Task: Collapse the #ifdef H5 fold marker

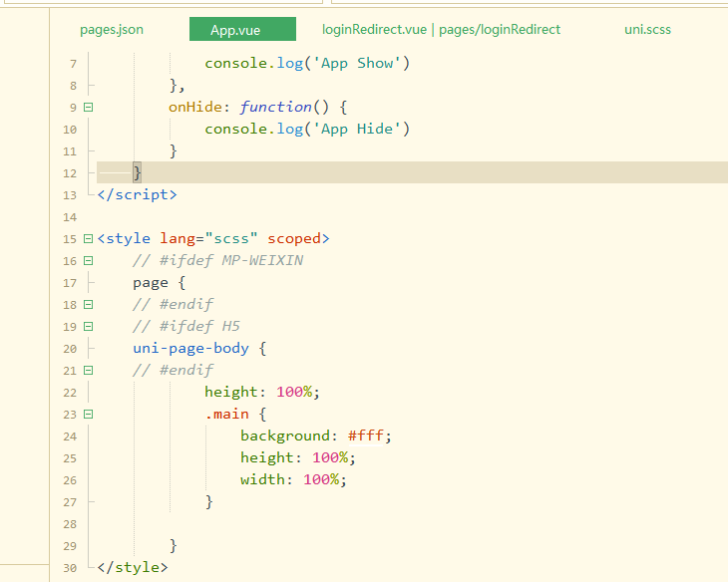Action: (89, 327)
